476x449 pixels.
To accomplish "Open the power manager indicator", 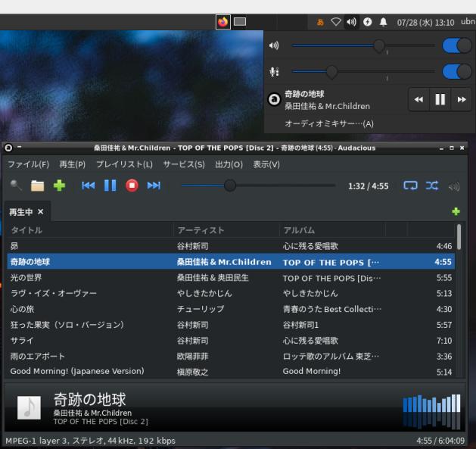I will [368, 22].
